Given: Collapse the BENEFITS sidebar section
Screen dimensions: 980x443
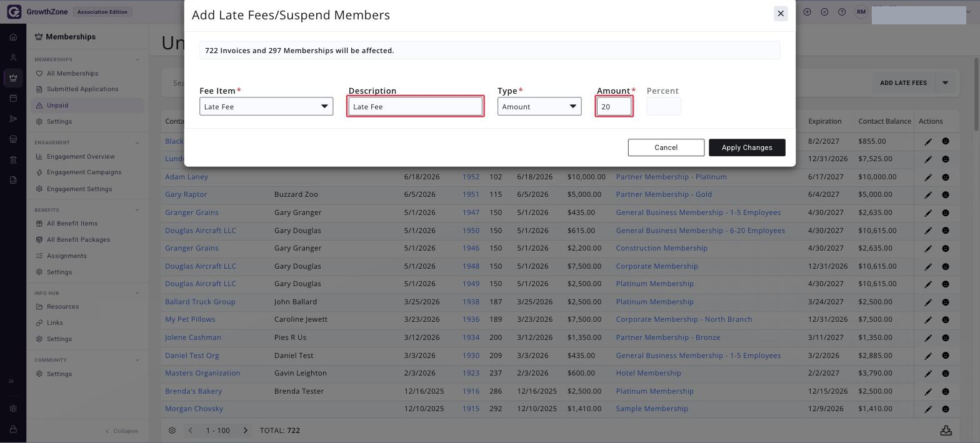Looking at the screenshot, I should tap(137, 210).
